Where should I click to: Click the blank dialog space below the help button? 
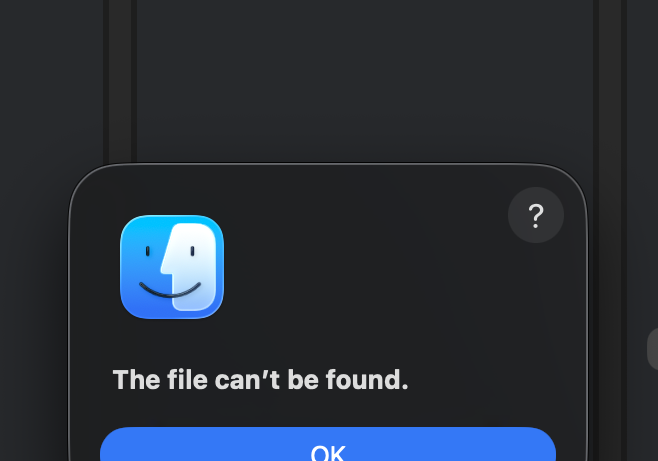pos(535,302)
